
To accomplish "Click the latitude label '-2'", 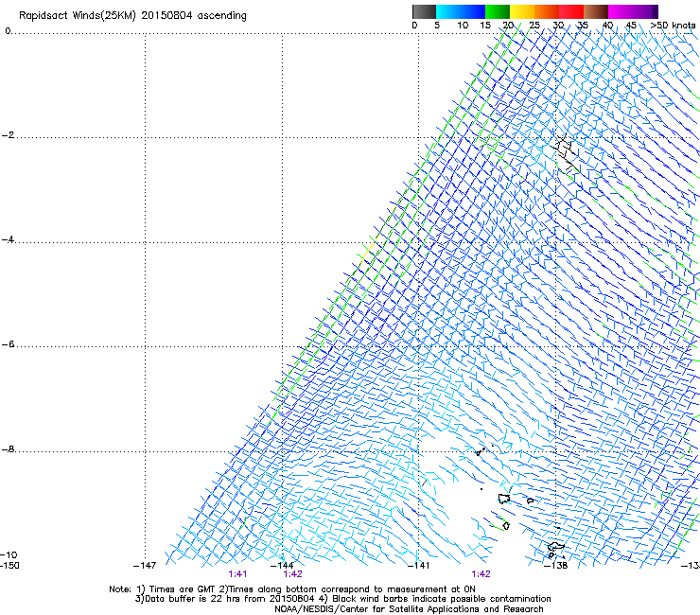I will [8, 135].
